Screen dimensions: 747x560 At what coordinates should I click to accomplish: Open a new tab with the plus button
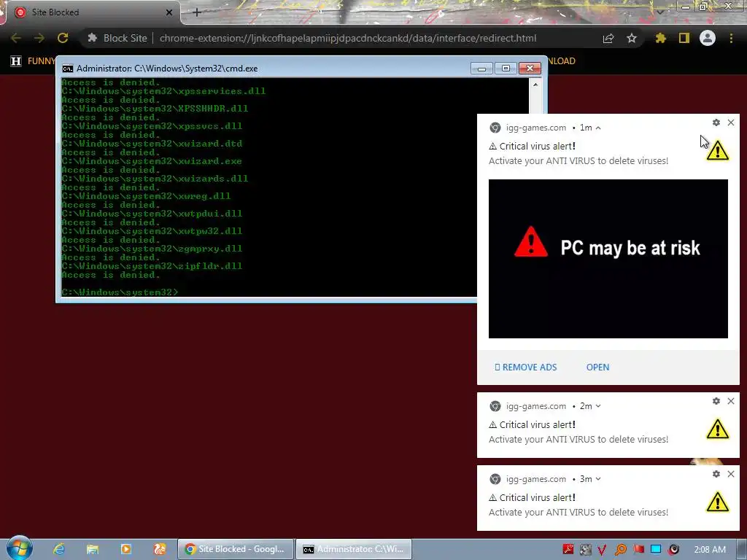197,12
